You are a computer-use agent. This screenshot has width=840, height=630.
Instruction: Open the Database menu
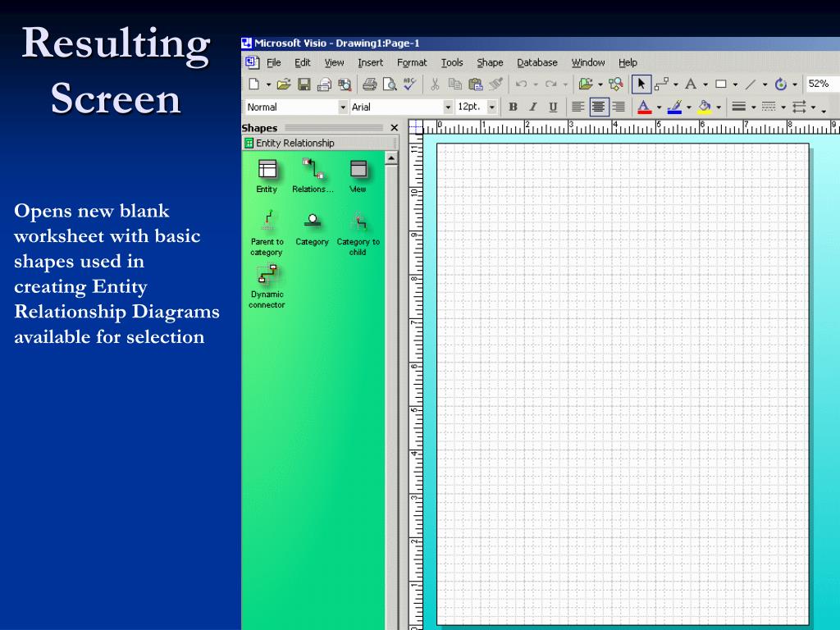click(536, 62)
